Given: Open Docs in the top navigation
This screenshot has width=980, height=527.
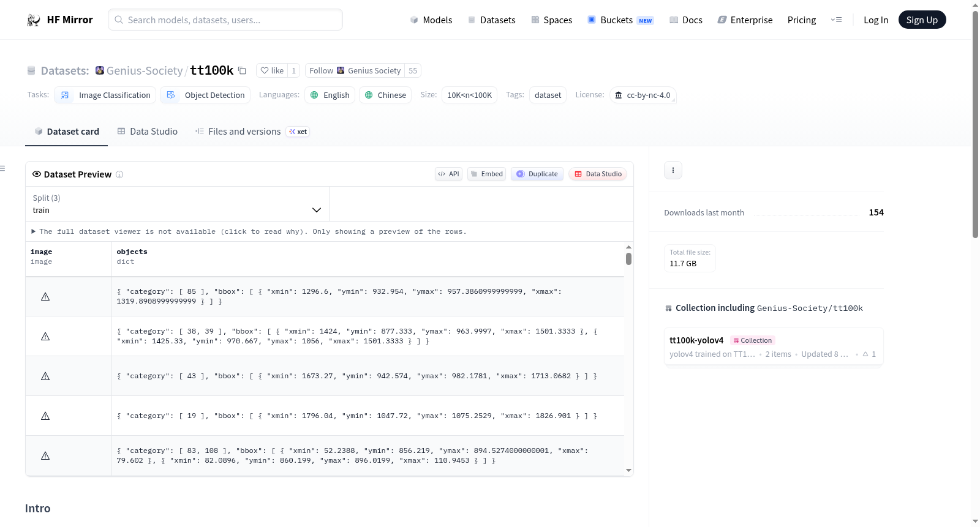Looking at the screenshot, I should point(686,20).
